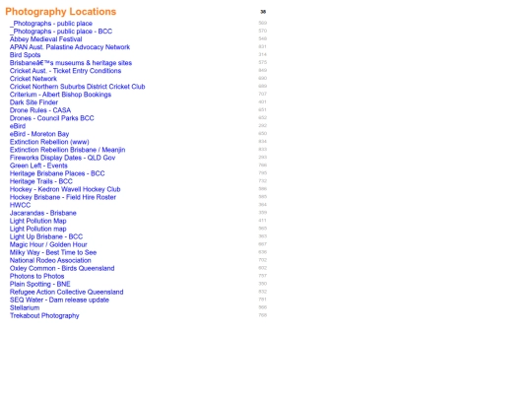Open Hockey Brisbane - Field Hire Roster

pos(63,197)
